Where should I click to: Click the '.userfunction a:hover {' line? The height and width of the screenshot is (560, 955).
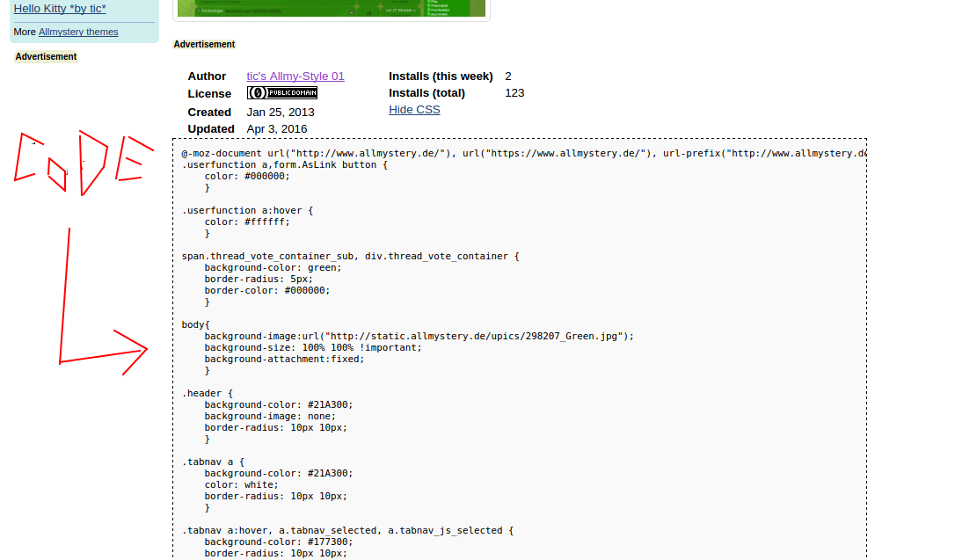click(247, 211)
